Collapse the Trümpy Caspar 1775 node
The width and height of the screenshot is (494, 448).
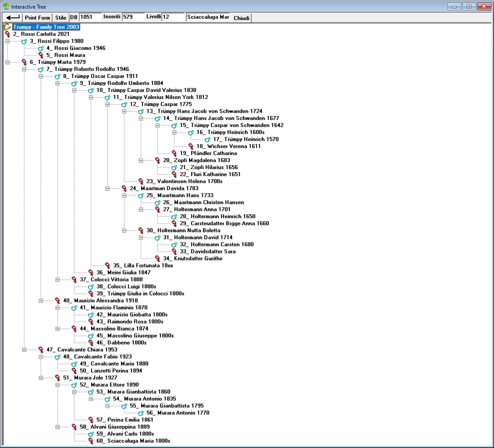click(x=107, y=104)
